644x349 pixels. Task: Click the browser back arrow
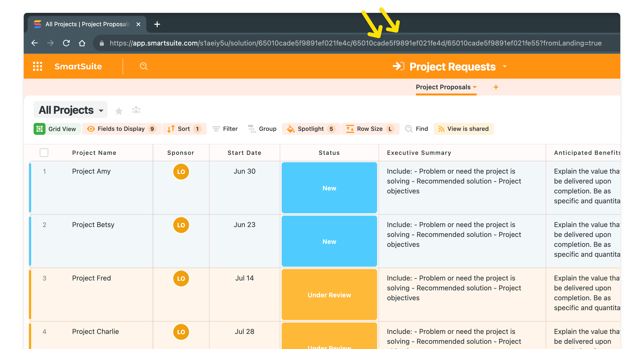[x=35, y=43]
